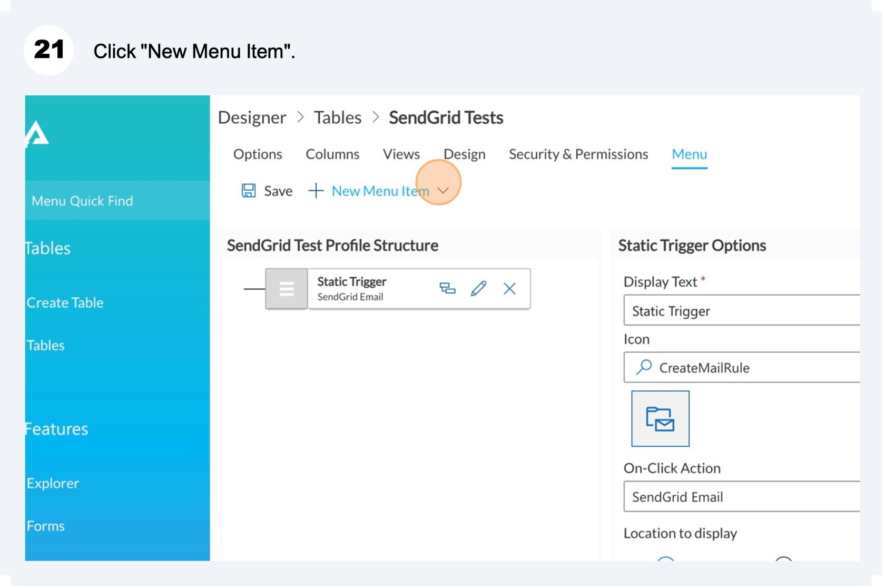The height and width of the screenshot is (588, 885).
Task: Open Create Table in the sidebar
Action: pos(65,303)
